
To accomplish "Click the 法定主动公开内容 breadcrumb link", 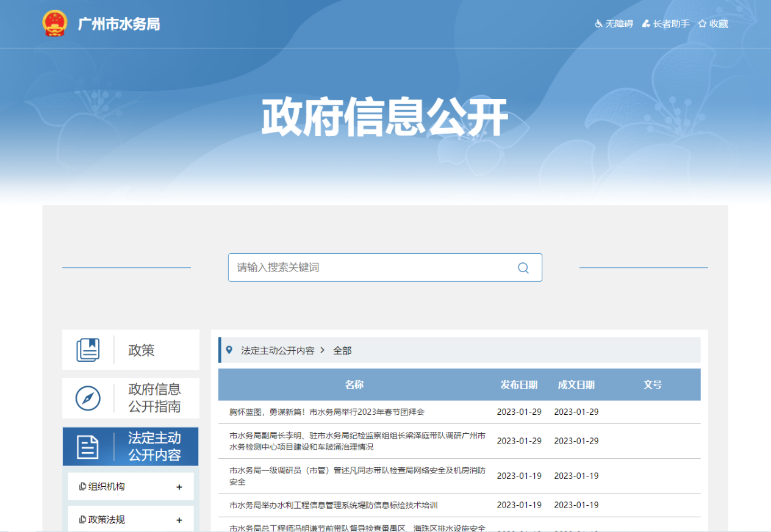I will pyautogui.click(x=278, y=351).
